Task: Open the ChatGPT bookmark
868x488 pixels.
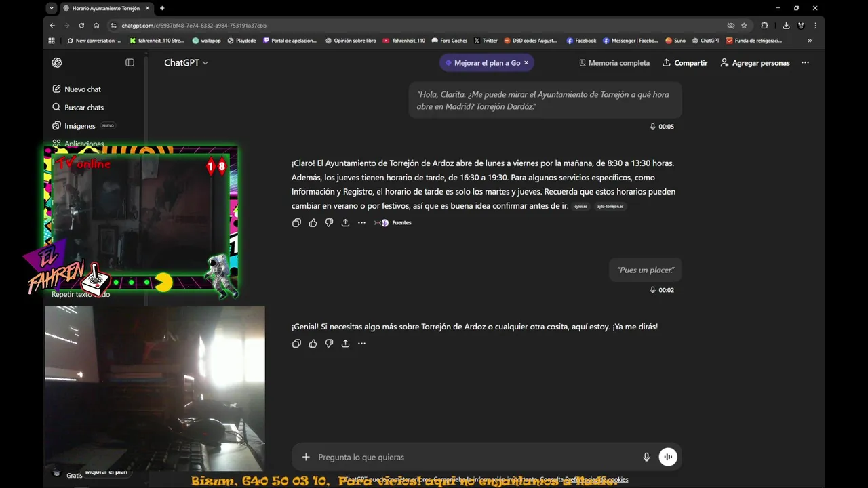Action: pyautogui.click(x=706, y=41)
